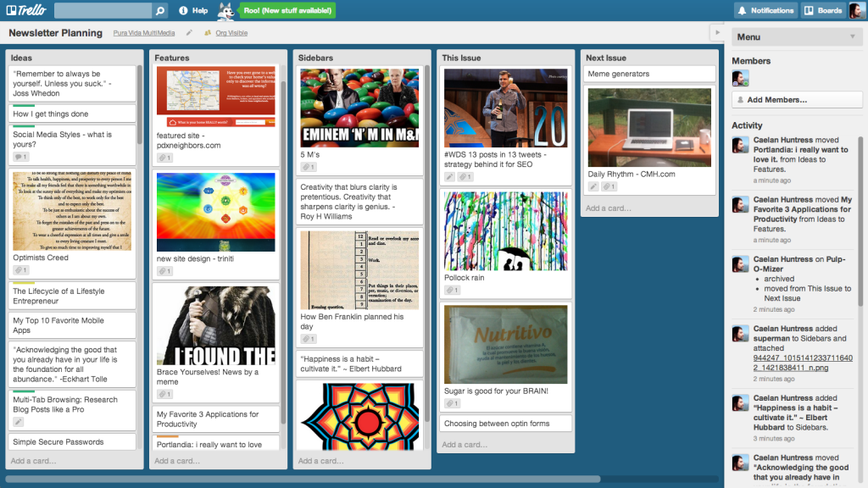This screenshot has width=868, height=488.
Task: Click the board horizontal scrollbar
Action: click(x=303, y=479)
